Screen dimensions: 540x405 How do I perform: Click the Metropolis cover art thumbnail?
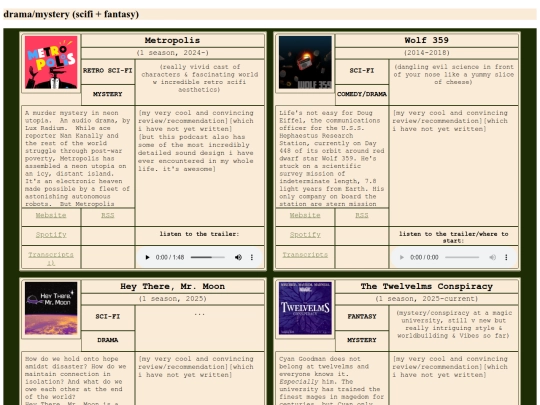coord(51,62)
